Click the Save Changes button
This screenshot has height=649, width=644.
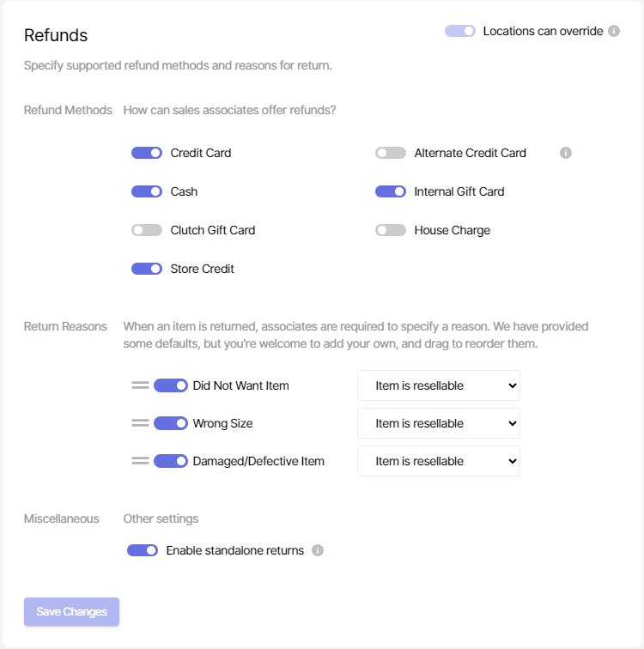(71, 611)
